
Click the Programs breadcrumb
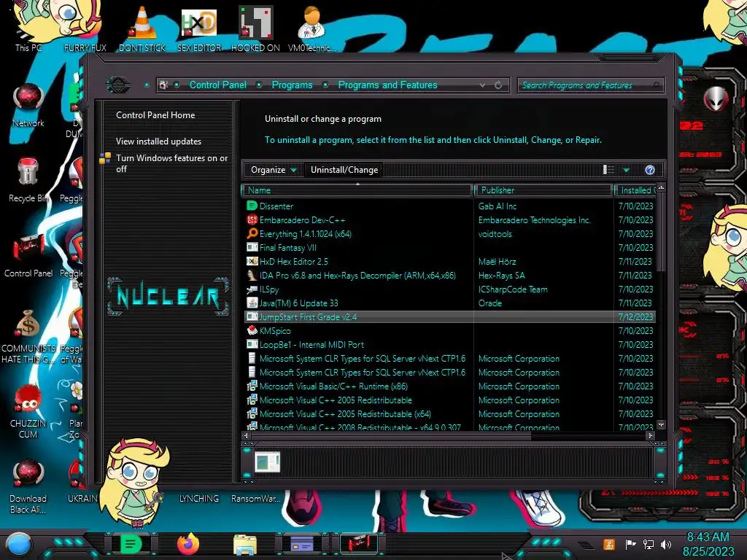tap(292, 85)
